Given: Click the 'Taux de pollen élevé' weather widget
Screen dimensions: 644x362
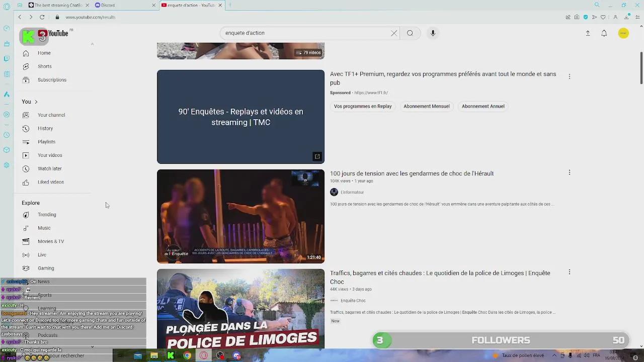Looking at the screenshot, I should [x=519, y=355].
